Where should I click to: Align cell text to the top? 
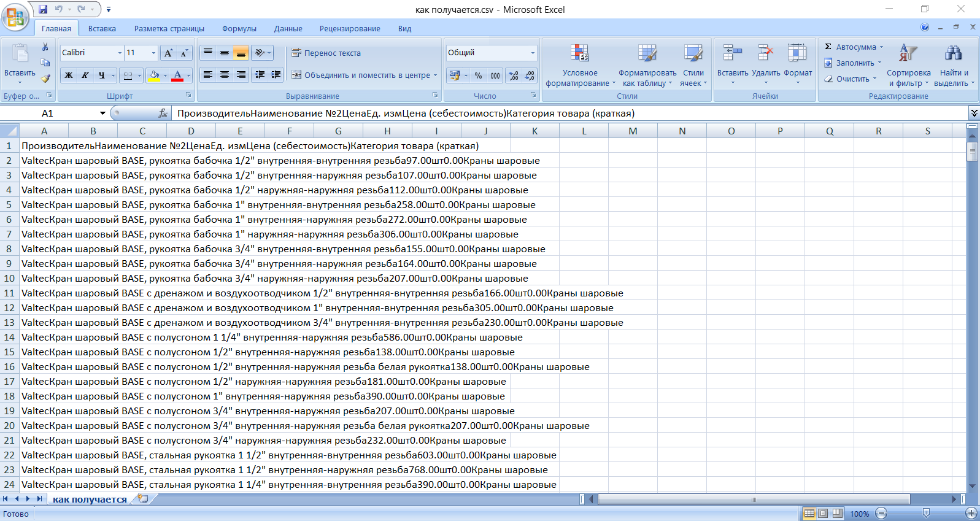(x=208, y=53)
